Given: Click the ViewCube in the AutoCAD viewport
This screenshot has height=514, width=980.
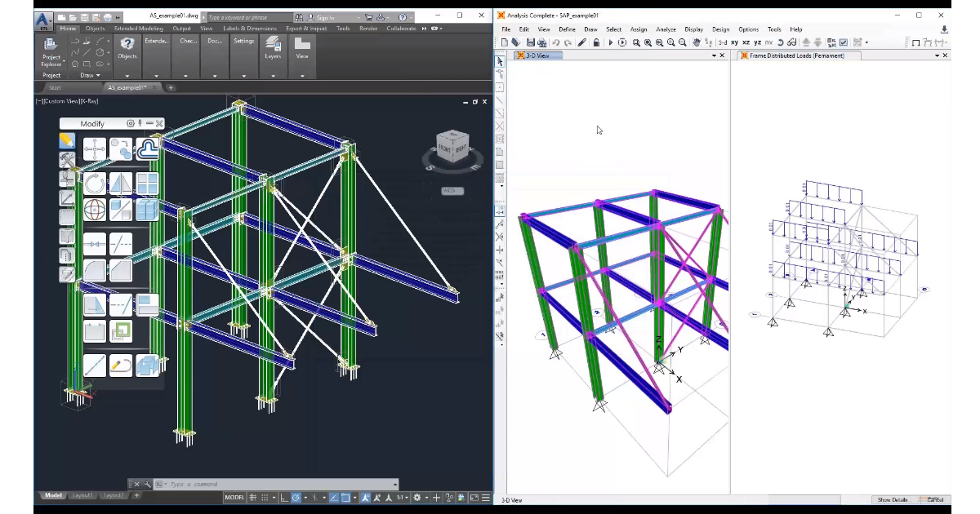Looking at the screenshot, I should coord(452,147).
